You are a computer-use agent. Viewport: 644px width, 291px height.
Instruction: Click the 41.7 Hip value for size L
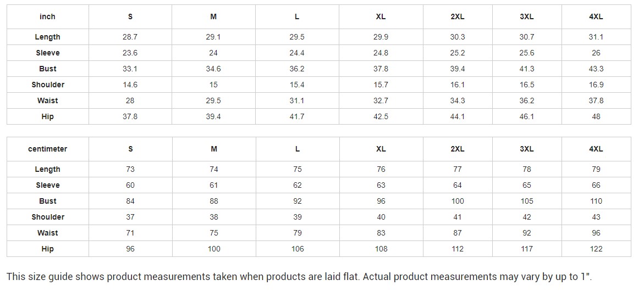click(297, 116)
